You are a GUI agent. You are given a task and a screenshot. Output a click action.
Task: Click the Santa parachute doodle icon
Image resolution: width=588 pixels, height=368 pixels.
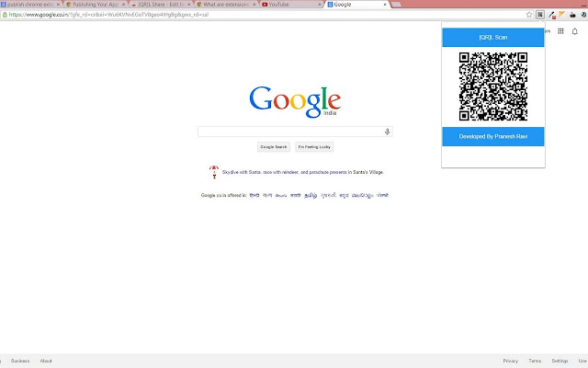tap(214, 172)
